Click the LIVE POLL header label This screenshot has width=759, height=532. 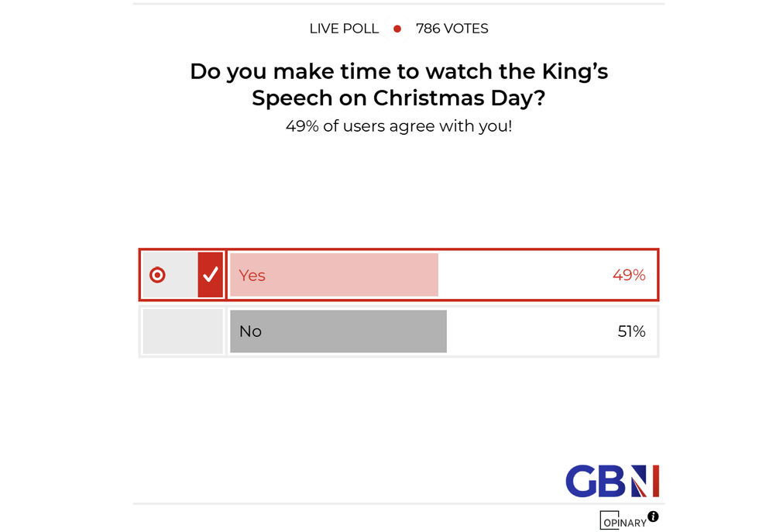[x=344, y=28]
